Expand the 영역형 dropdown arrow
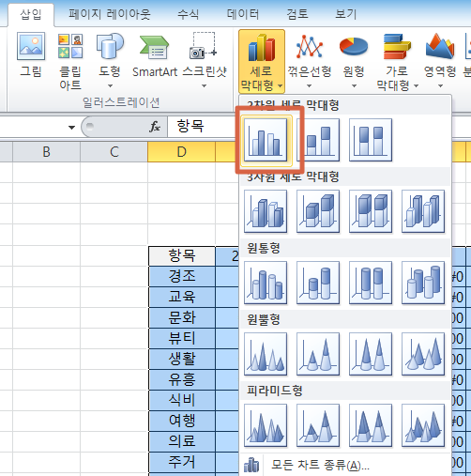Image resolution: width=471 pixels, height=476 pixels. point(440,85)
